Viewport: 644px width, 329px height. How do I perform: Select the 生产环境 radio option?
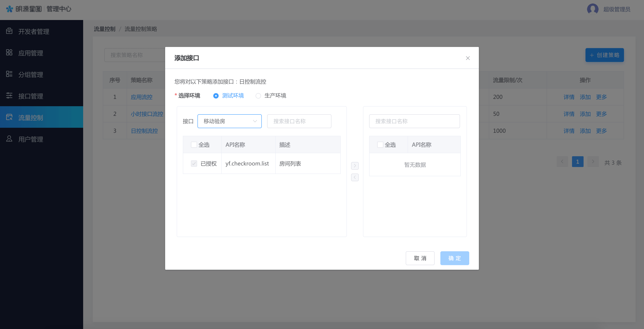258,96
